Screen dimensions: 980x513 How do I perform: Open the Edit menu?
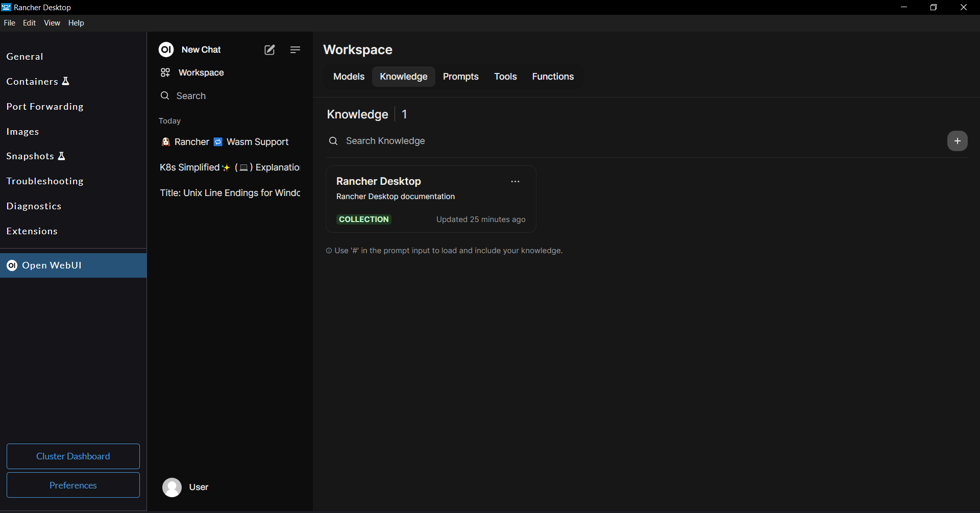(x=29, y=23)
